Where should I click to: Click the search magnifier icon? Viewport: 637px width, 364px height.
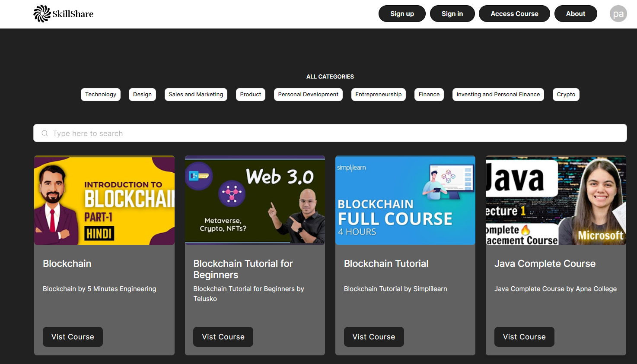pyautogui.click(x=45, y=133)
